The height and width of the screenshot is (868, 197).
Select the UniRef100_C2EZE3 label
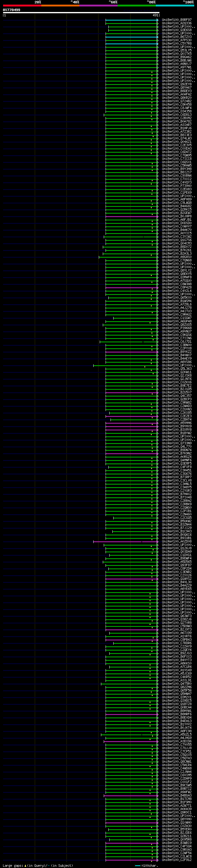pos(176,416)
